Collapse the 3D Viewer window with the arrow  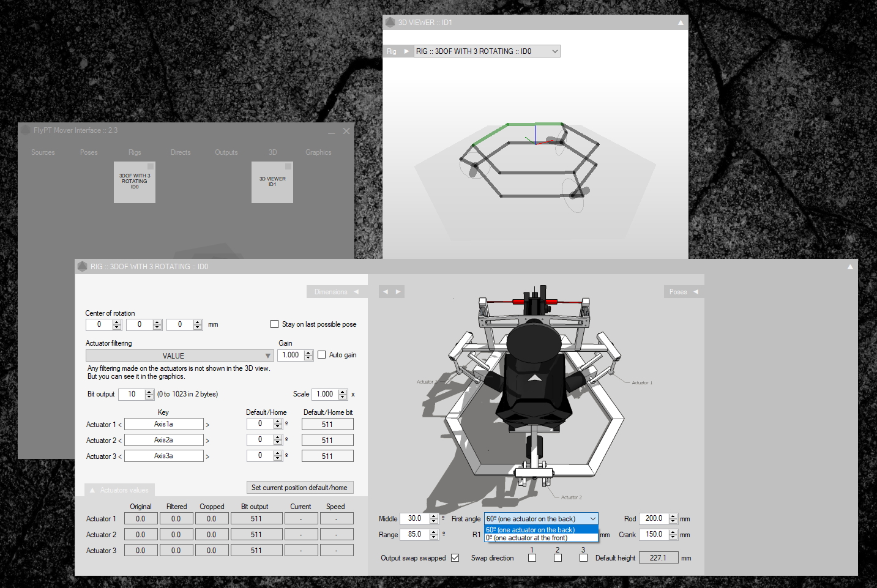point(681,23)
